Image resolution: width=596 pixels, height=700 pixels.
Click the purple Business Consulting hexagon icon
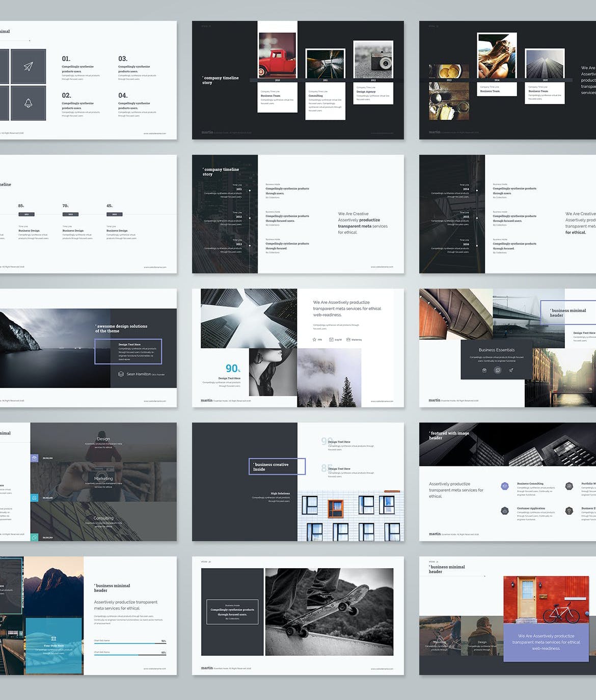504,486
